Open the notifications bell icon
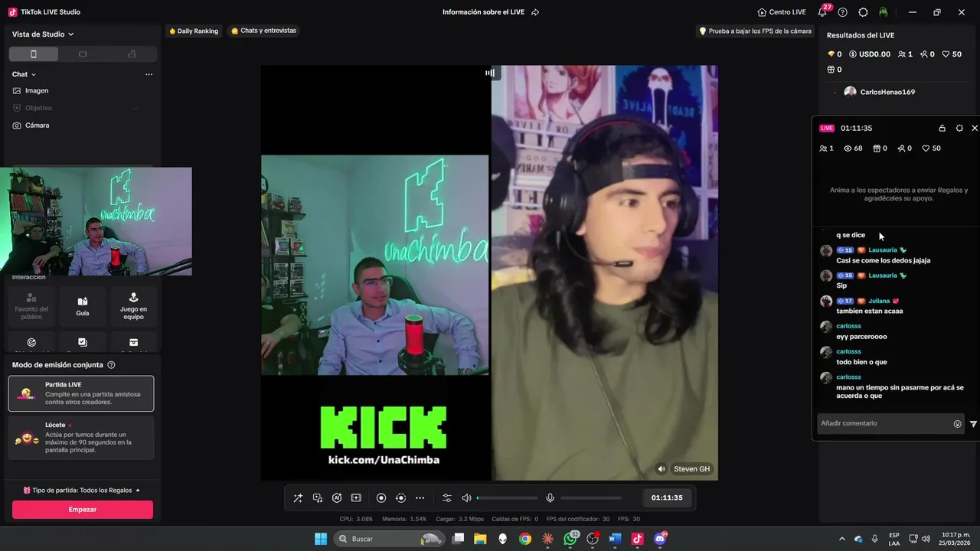Viewport: 980px width, 551px height. pyautogui.click(x=822, y=12)
